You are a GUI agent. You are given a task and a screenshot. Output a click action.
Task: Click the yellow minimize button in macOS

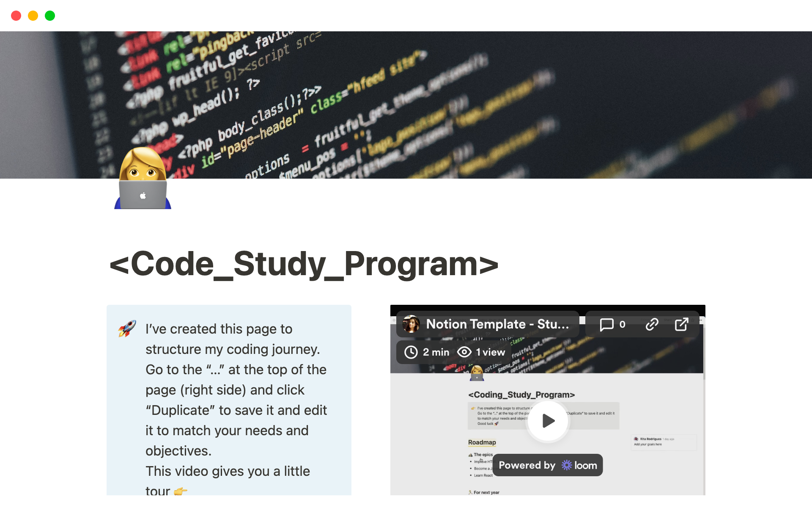[32, 16]
